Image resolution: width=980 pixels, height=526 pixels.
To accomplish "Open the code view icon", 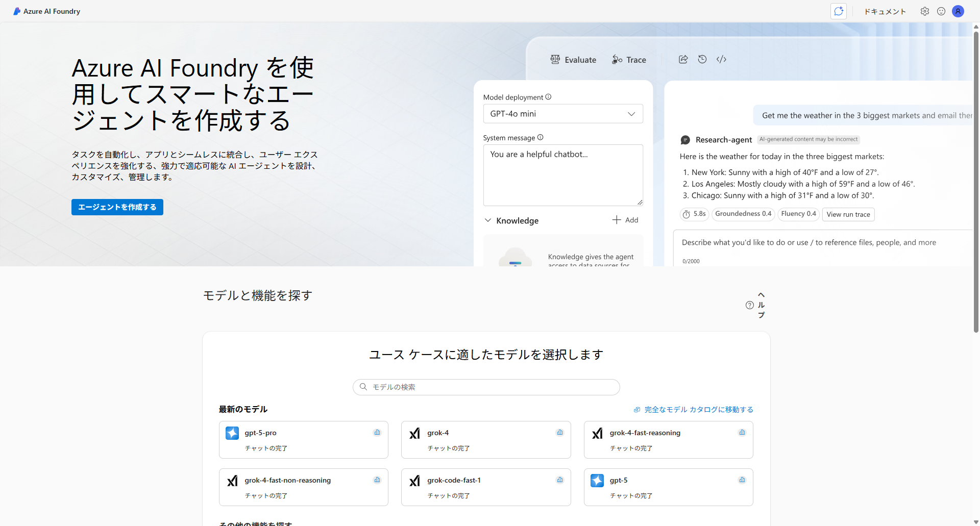I will click(x=721, y=59).
